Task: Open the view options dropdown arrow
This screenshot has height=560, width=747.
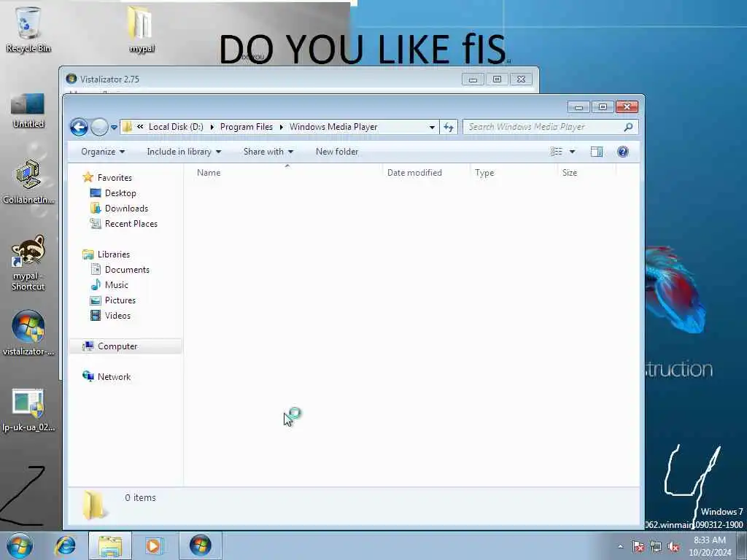Action: [x=572, y=152]
